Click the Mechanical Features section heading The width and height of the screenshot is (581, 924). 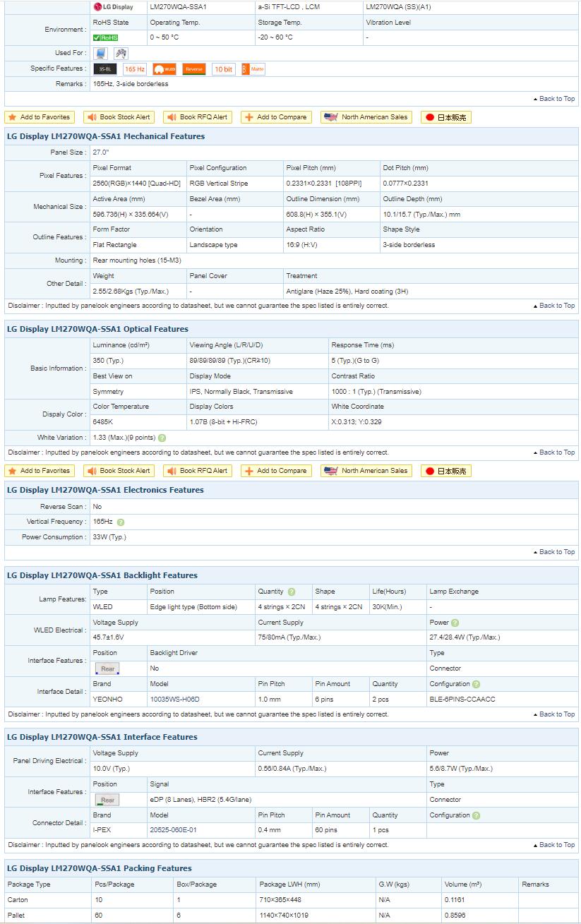pos(106,136)
